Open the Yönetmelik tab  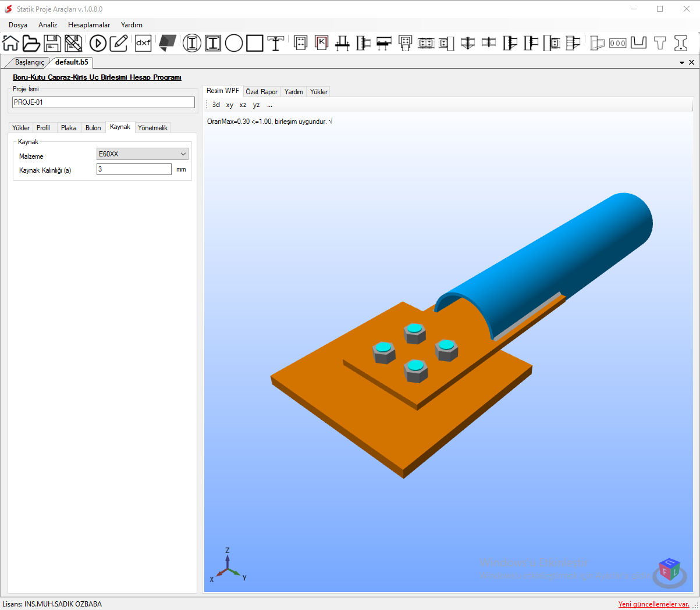click(152, 128)
